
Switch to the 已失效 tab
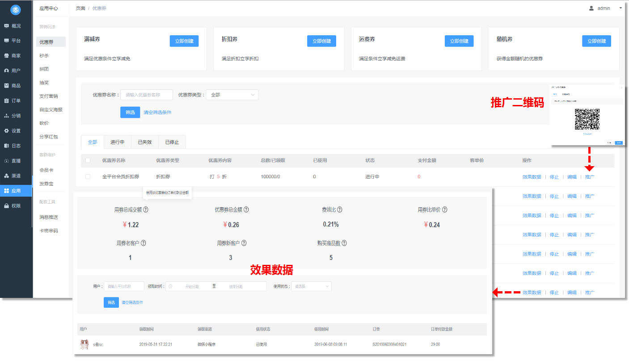tap(145, 142)
